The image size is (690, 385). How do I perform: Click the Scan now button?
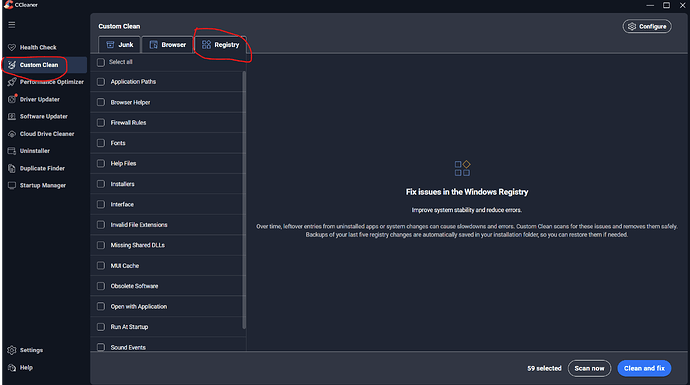tap(589, 368)
